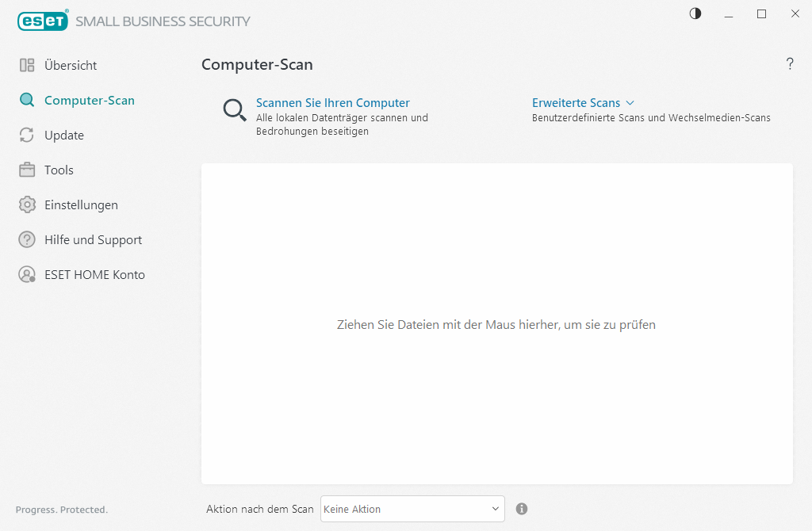Close the ESET window

click(x=795, y=14)
